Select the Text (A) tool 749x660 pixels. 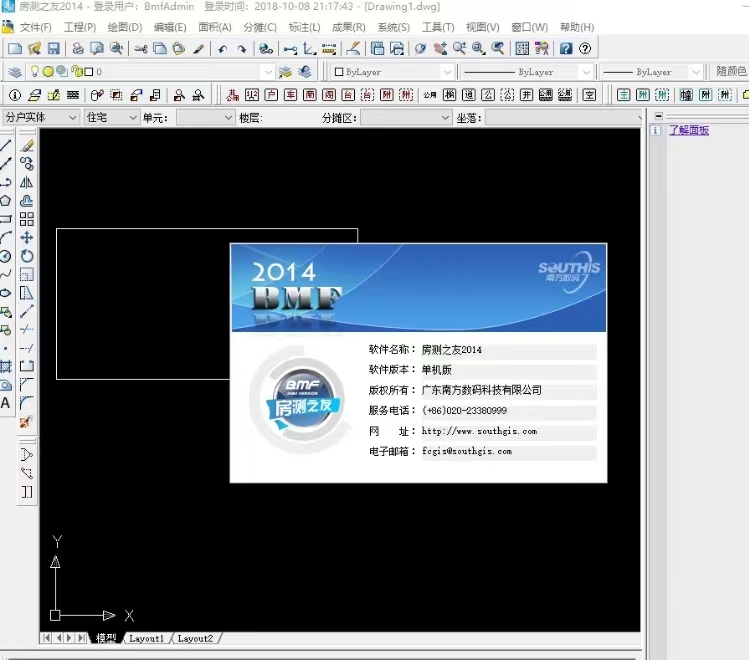(5, 403)
